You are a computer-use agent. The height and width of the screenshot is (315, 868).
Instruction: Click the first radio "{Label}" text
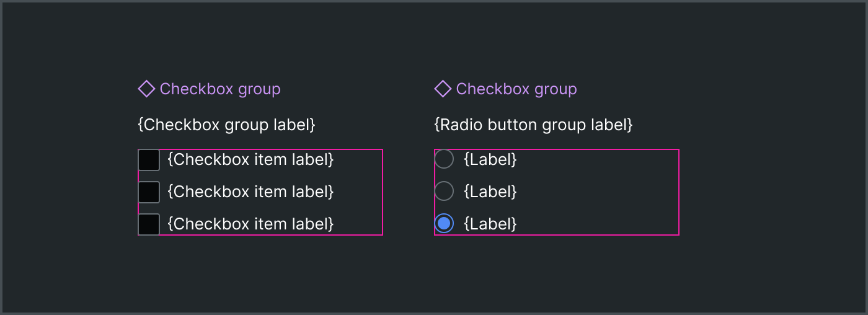click(490, 160)
